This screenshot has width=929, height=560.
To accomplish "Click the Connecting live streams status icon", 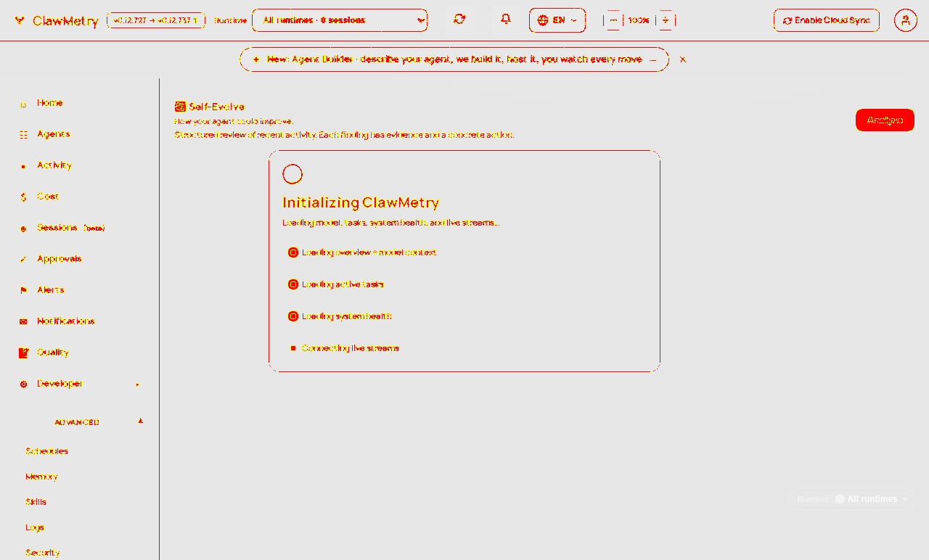I will tap(293, 348).
